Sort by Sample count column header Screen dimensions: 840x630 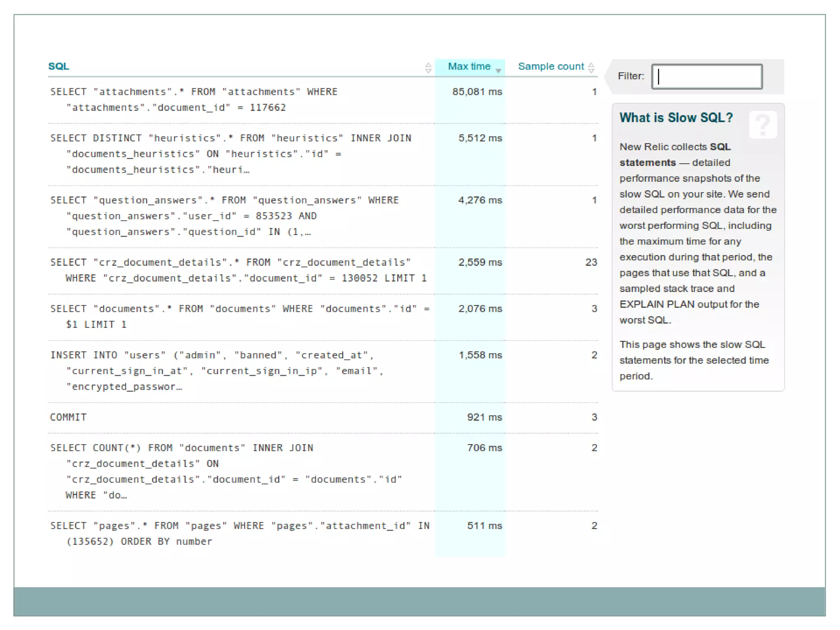(x=550, y=66)
